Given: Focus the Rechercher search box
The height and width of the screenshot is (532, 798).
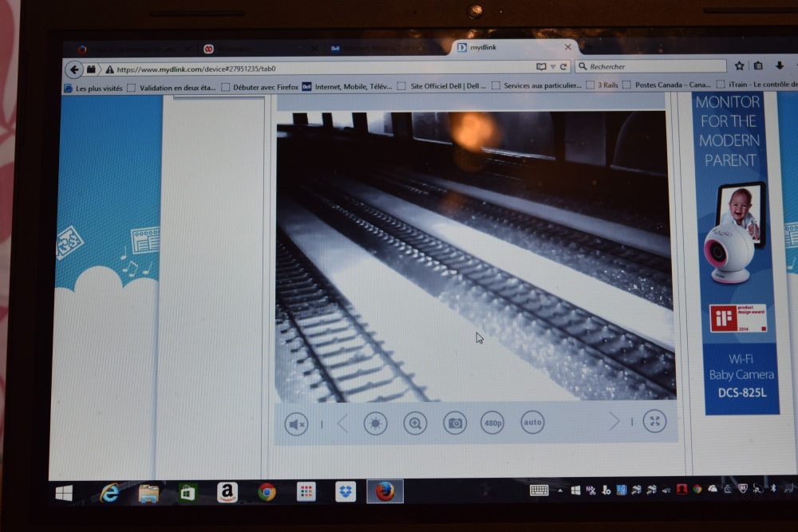Looking at the screenshot, I should [x=651, y=66].
